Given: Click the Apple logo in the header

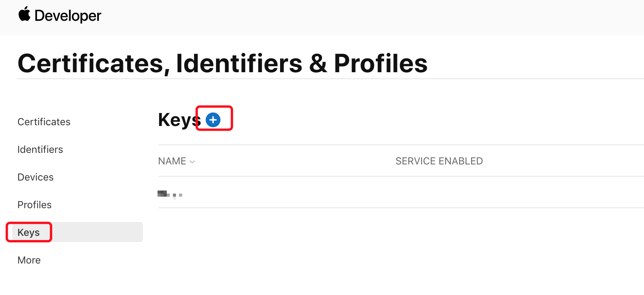Looking at the screenshot, I should tap(25, 14).
